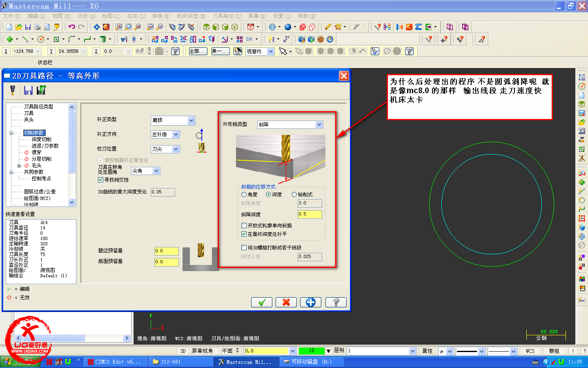This screenshot has width=588, height=368.
Task: Open the 绘图(C) menu
Action: (x=111, y=16)
